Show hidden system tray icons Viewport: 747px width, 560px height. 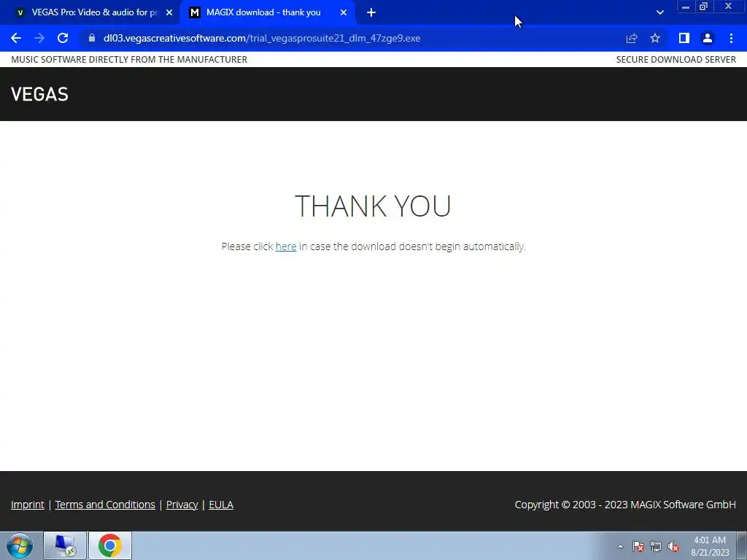(620, 546)
